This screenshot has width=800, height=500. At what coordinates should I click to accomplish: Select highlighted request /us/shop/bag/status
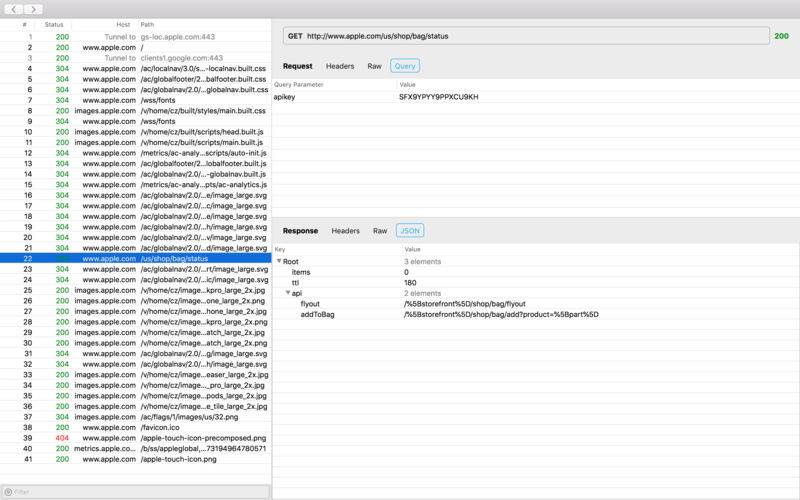(136, 259)
